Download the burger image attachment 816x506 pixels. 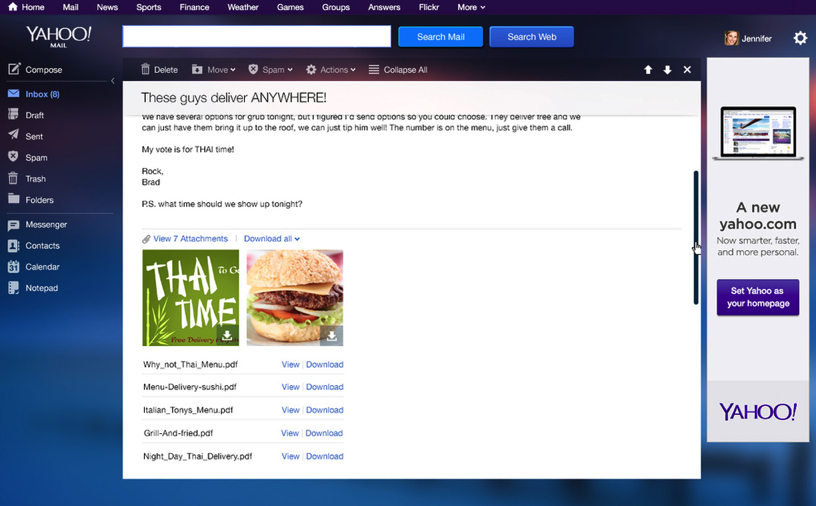point(331,335)
